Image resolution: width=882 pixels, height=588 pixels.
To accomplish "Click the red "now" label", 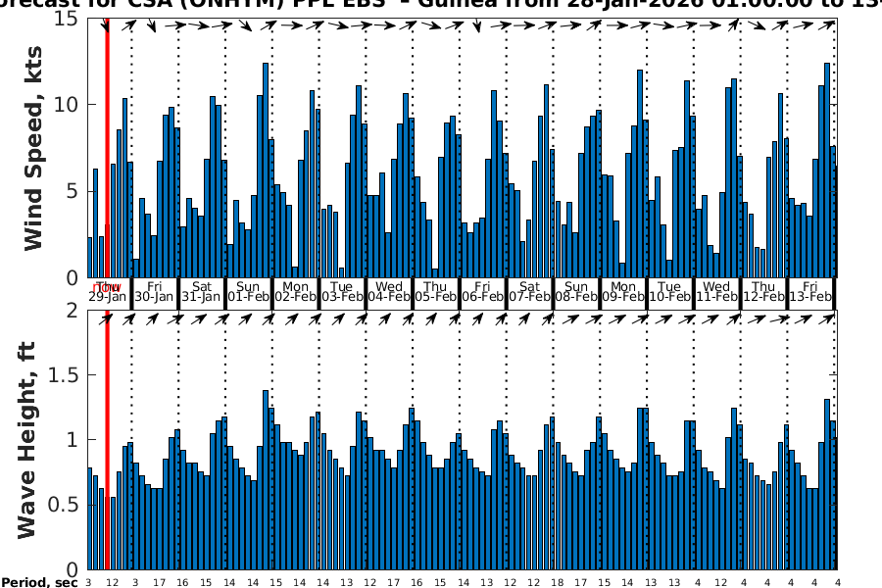I will coord(107,286).
